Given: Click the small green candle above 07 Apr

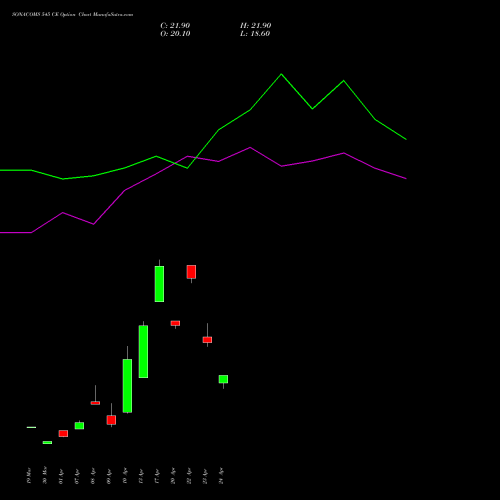Looking at the screenshot, I should [79, 426].
